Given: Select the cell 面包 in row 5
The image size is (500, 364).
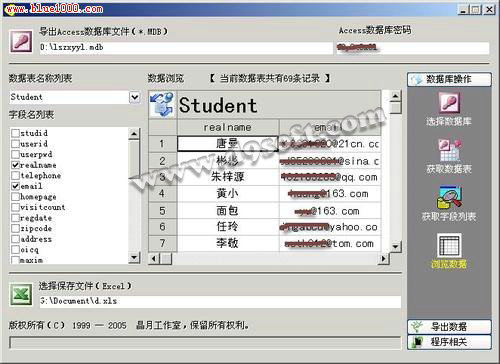Looking at the screenshot, I should coord(228,210).
